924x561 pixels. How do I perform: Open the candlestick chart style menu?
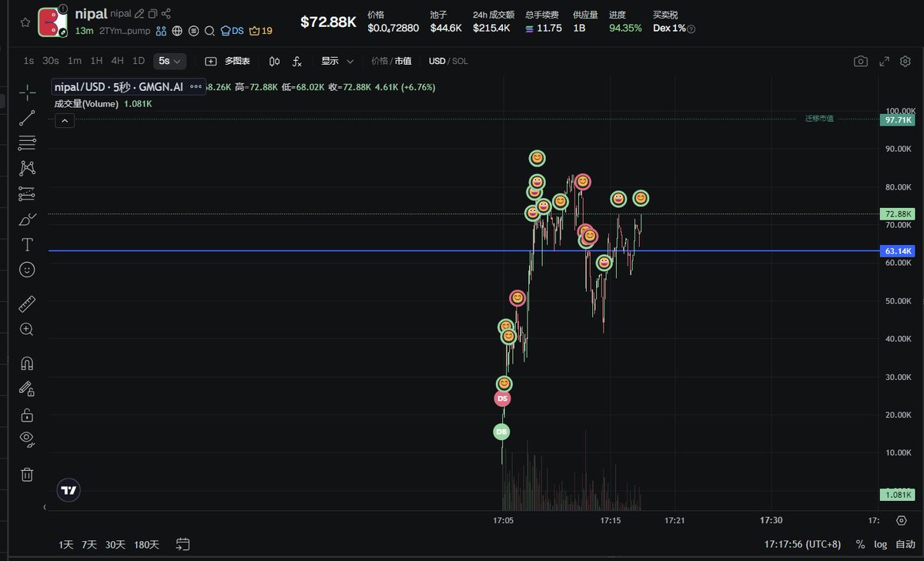[x=275, y=61]
